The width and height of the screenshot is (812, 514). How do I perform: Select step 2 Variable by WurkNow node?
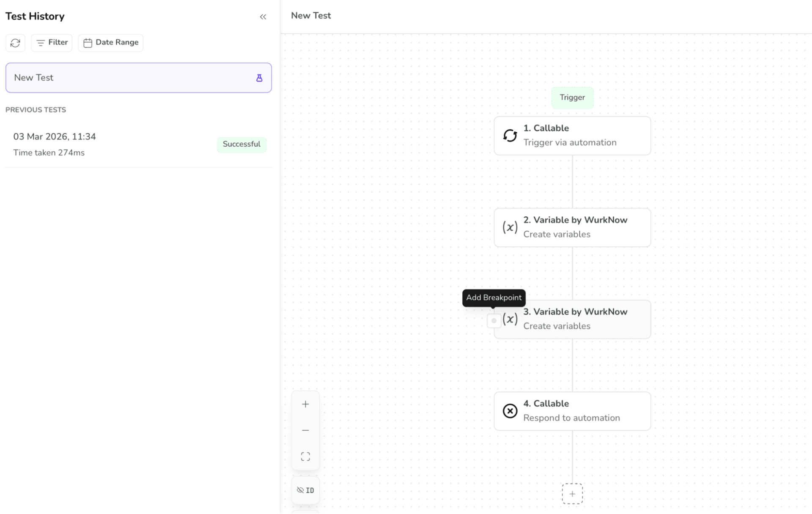[x=584, y=227]
